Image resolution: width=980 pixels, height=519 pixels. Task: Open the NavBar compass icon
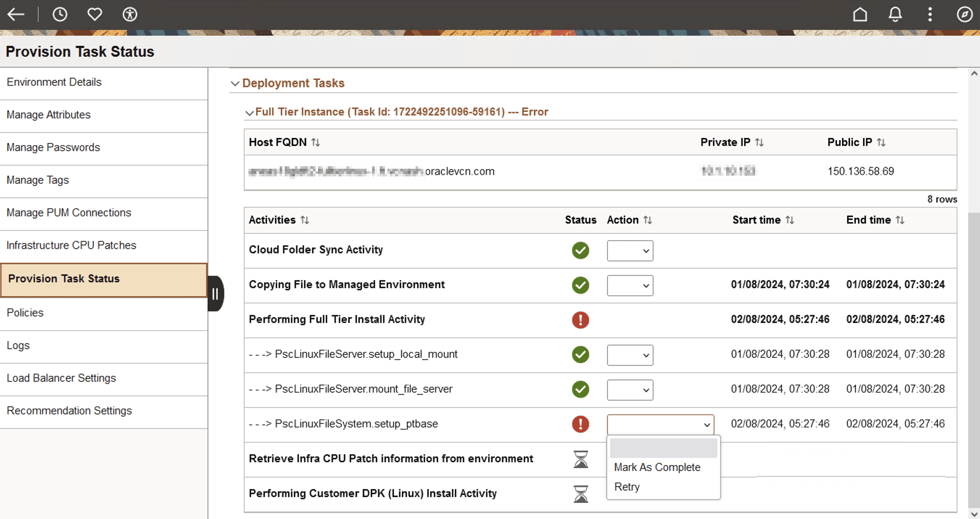(x=965, y=15)
